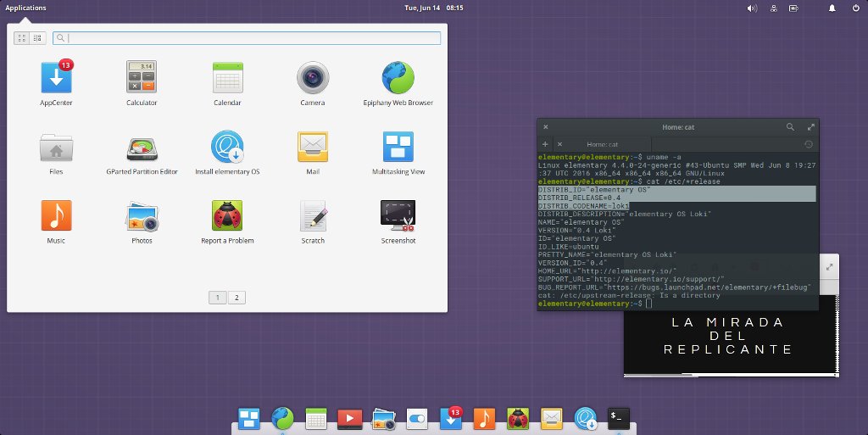Go to page 2 of applications
The width and height of the screenshot is (868, 435).
point(236,298)
